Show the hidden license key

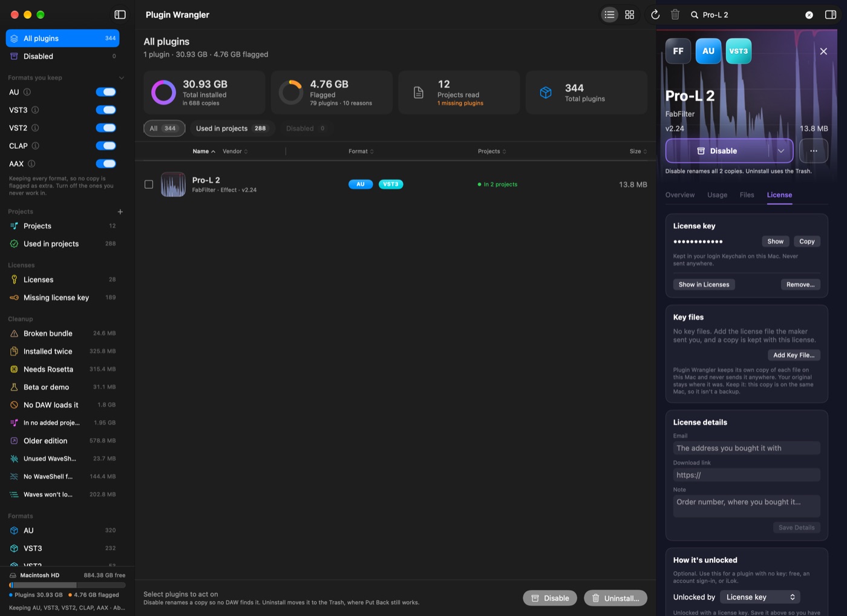point(775,241)
